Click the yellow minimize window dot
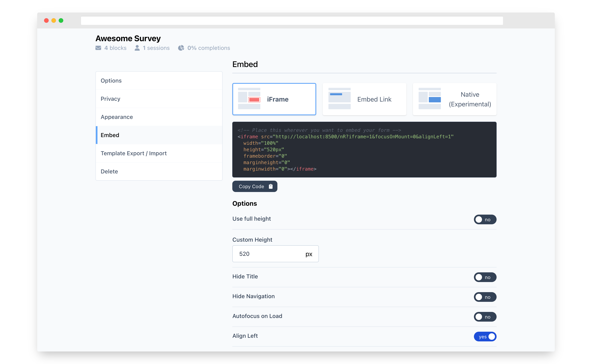 tap(54, 20)
